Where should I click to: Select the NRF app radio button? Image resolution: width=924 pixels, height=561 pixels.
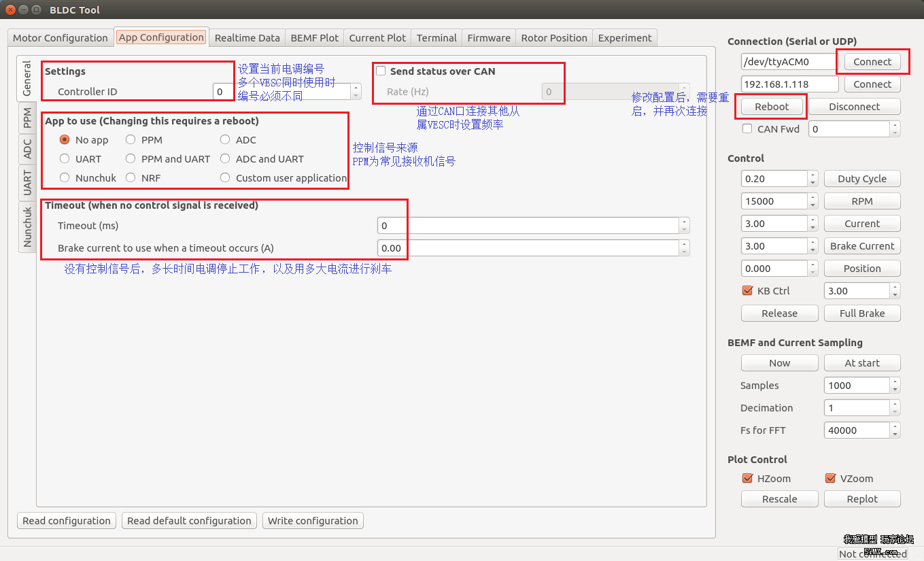(x=143, y=178)
